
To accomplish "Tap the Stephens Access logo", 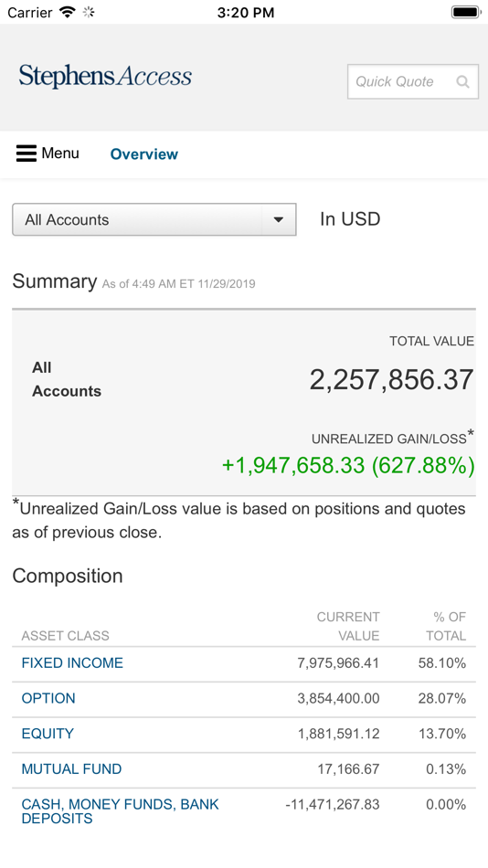I will pyautogui.click(x=105, y=77).
